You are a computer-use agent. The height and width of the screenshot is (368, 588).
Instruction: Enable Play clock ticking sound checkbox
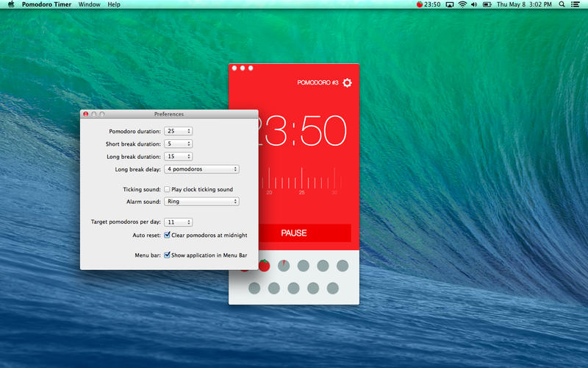click(168, 189)
